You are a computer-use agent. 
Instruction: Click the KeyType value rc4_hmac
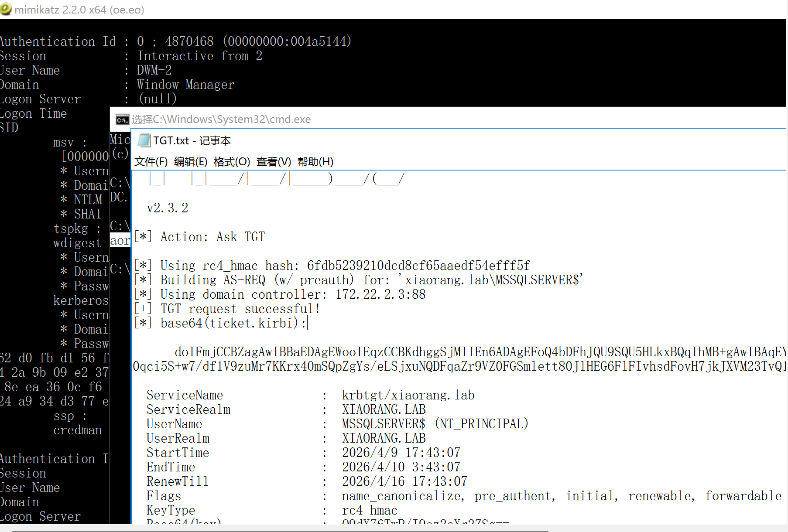click(370, 510)
